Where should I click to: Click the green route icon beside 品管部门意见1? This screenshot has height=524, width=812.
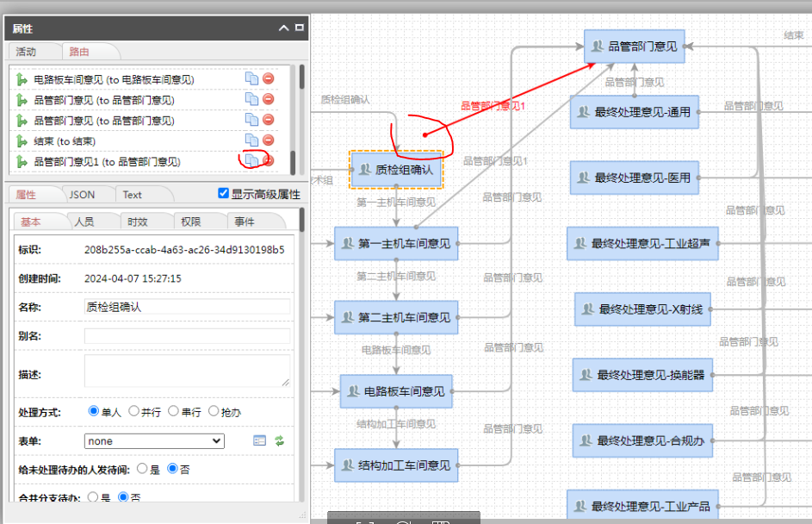pyautogui.click(x=22, y=162)
